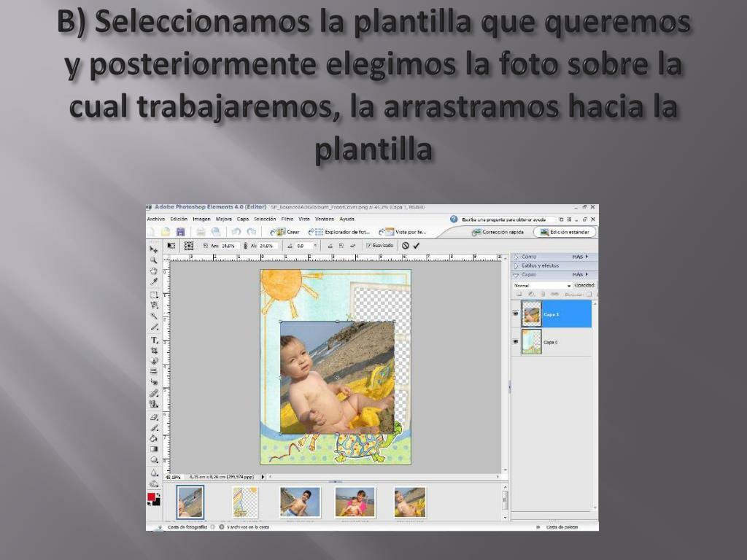Hide layer Capa 1 with eye icon
Image resolution: width=747 pixels, height=560 pixels.
[516, 314]
